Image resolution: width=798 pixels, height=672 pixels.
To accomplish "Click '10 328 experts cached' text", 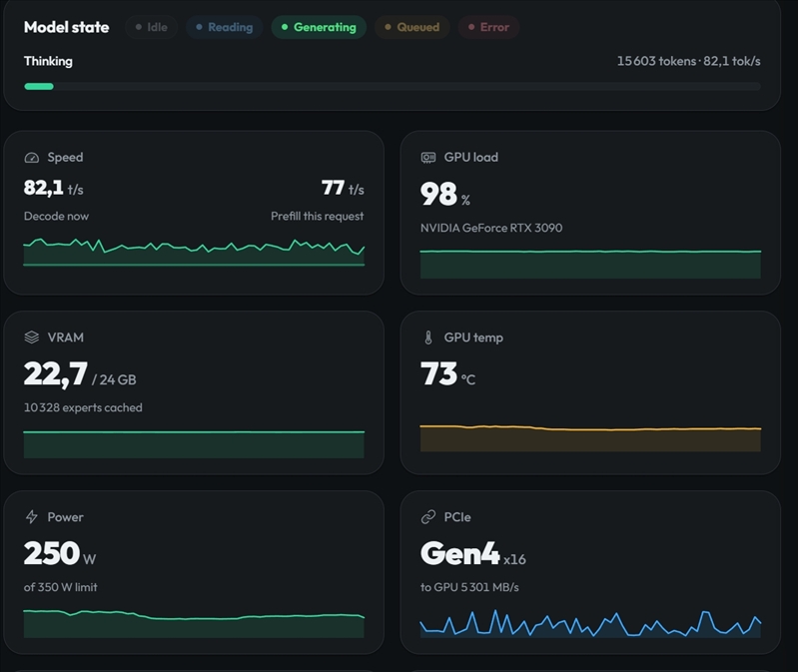I will tap(83, 407).
